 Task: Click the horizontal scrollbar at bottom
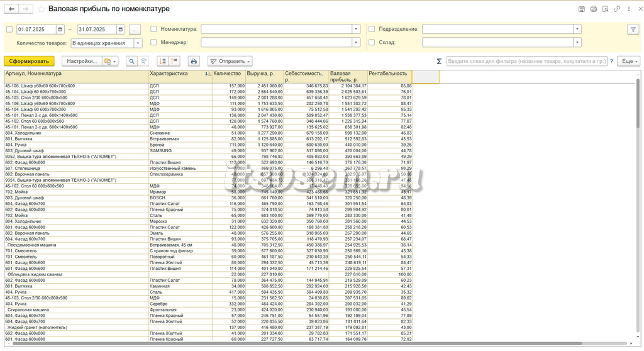(x=297, y=343)
